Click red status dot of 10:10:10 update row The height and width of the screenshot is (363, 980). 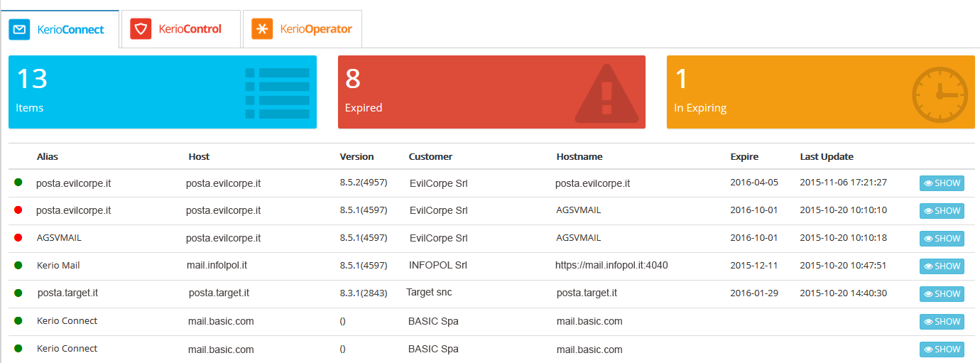point(18,210)
